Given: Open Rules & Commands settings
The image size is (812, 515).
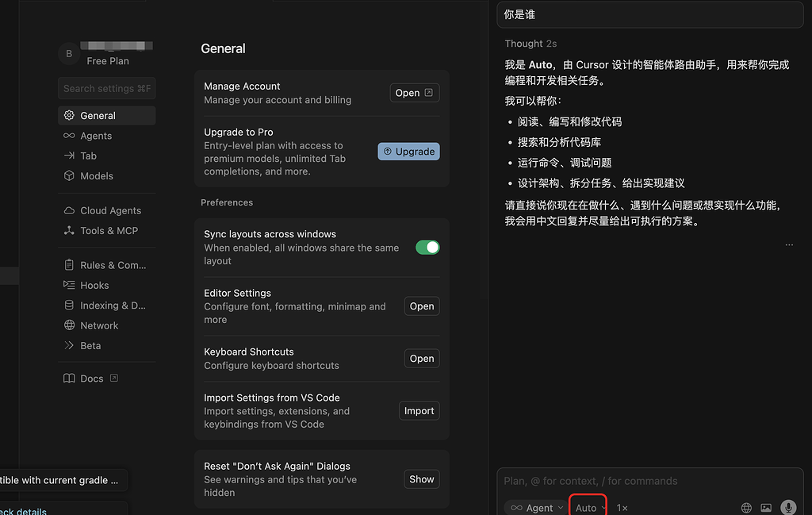Looking at the screenshot, I should click(x=107, y=265).
